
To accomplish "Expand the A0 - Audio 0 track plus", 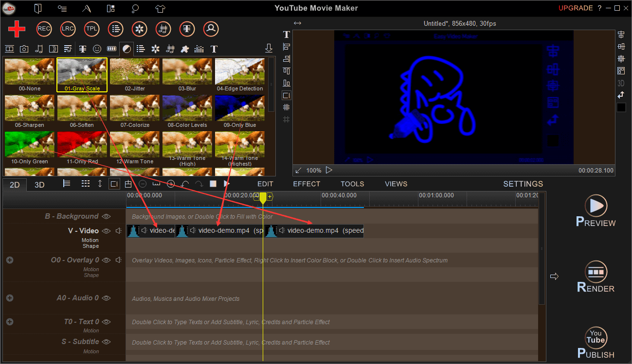I will pos(10,298).
